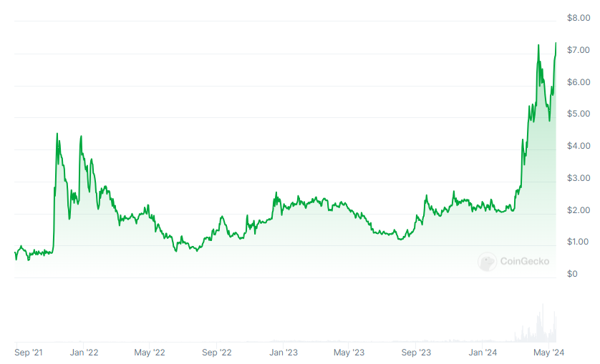The height and width of the screenshot is (364, 600).
Task: Click the CoinGecko gecko logo icon
Action: [x=488, y=262]
